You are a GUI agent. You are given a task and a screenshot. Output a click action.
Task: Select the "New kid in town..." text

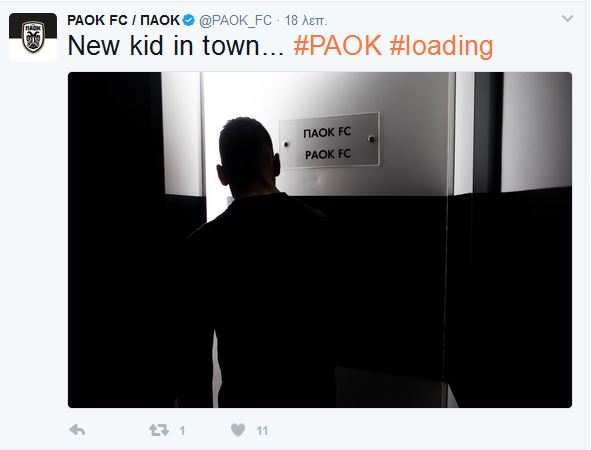pyautogui.click(x=175, y=46)
